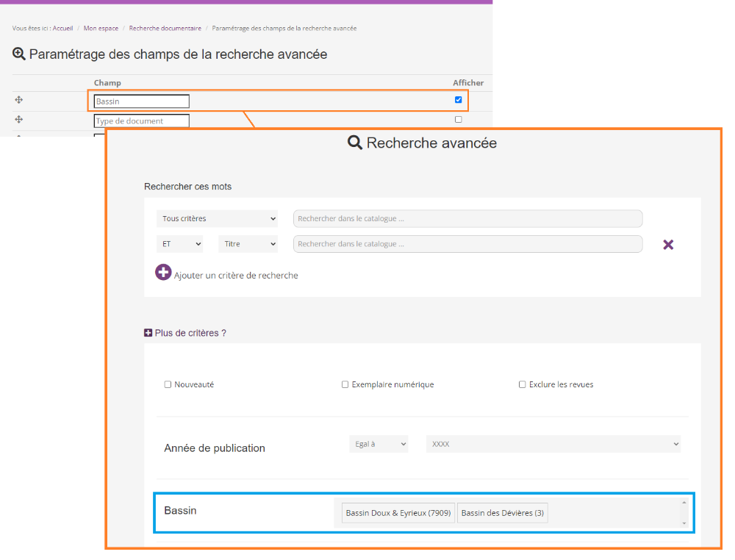Tick the Nouveauté checkbox

tap(168, 384)
